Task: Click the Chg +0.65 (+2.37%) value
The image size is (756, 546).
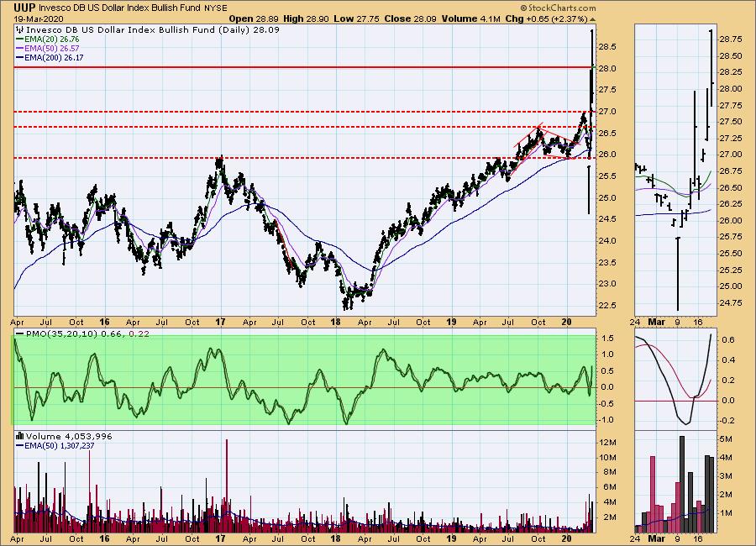Action: click(546, 18)
